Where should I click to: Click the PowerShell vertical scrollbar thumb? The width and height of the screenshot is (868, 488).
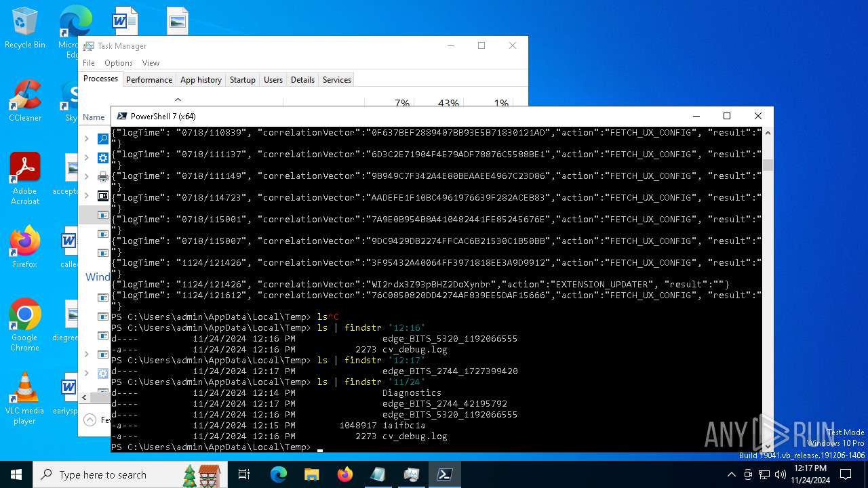pyautogui.click(x=768, y=165)
